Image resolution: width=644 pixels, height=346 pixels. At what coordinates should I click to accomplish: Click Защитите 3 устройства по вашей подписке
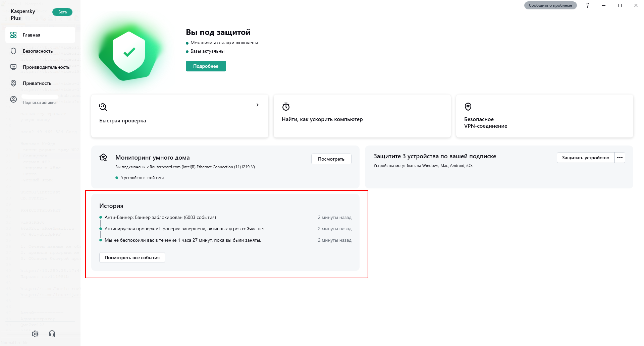(x=435, y=156)
